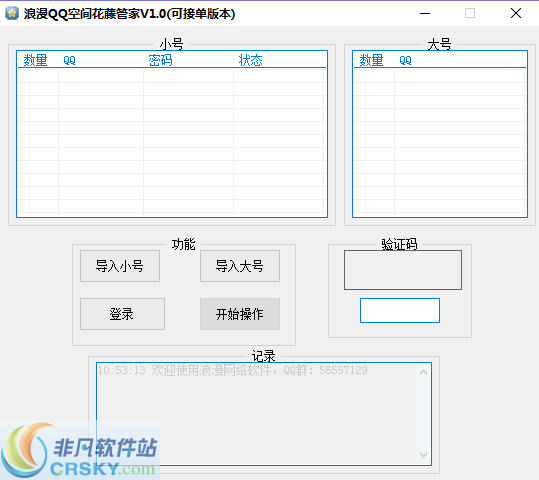The width and height of the screenshot is (539, 480).
Task: Focus the verification code input field
Action: point(400,310)
